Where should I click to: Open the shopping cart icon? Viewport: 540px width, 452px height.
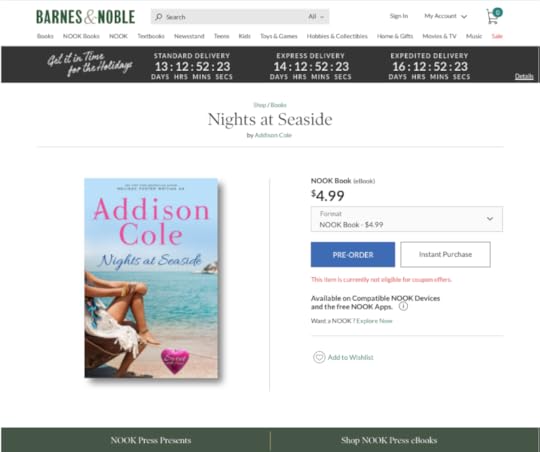pos(494,16)
